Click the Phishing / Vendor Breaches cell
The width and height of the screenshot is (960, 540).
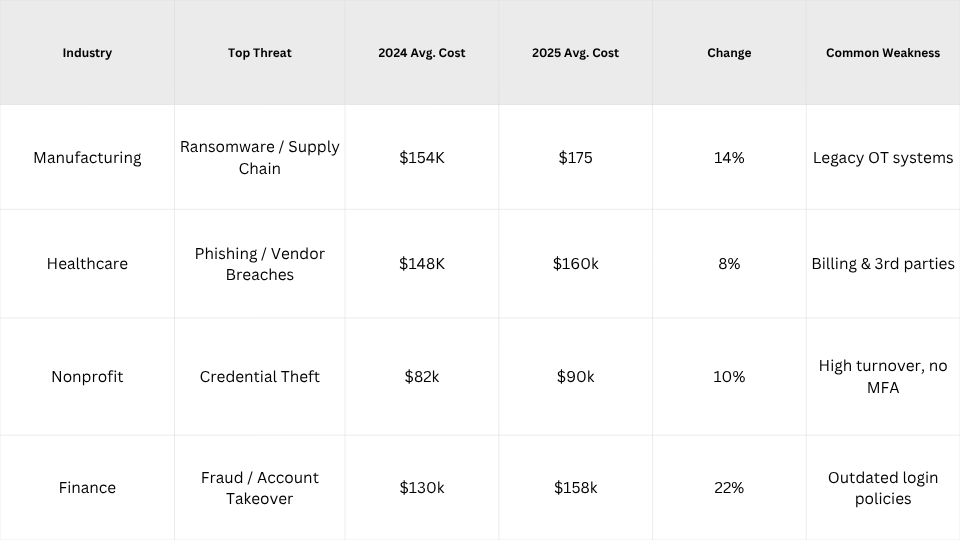260,264
